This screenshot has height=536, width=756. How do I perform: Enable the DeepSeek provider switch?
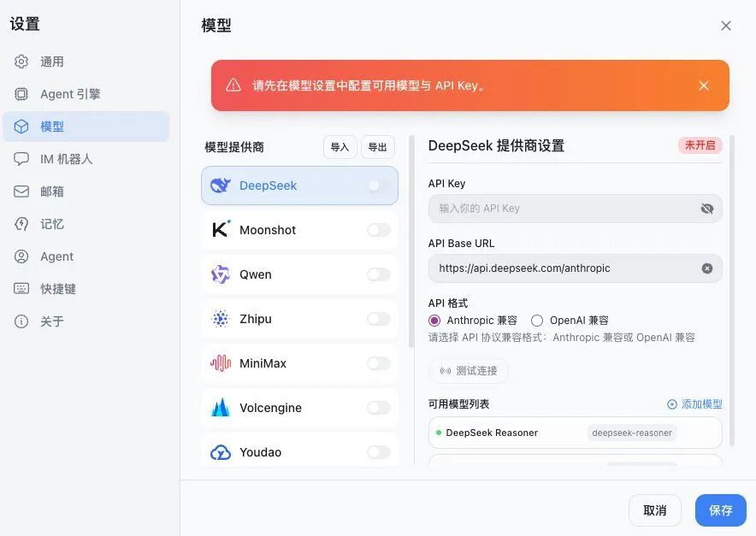[378, 186]
